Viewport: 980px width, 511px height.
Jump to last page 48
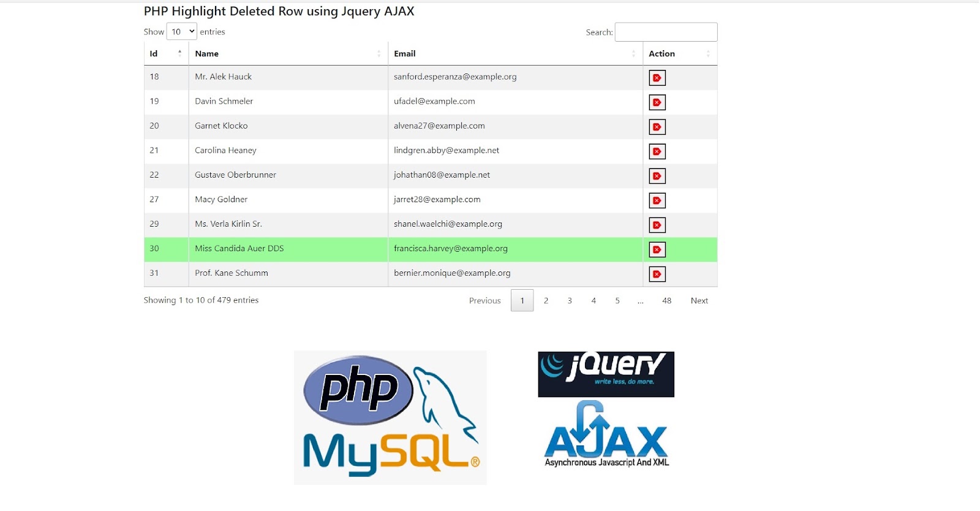pos(666,300)
